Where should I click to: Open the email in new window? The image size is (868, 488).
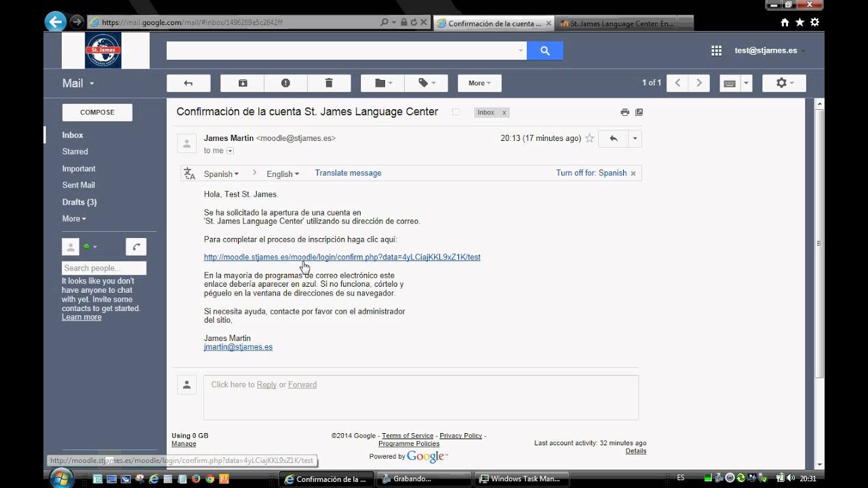coord(639,113)
